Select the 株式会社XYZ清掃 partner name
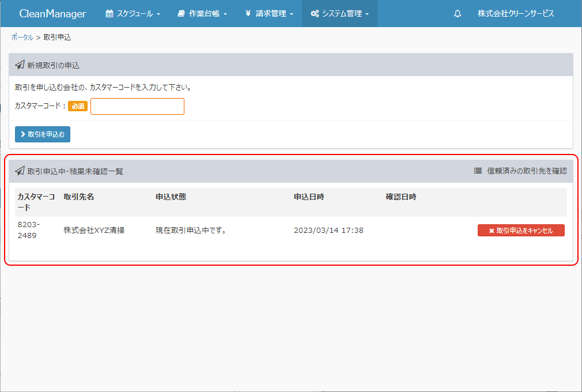Image resolution: width=582 pixels, height=392 pixels. coord(94,231)
